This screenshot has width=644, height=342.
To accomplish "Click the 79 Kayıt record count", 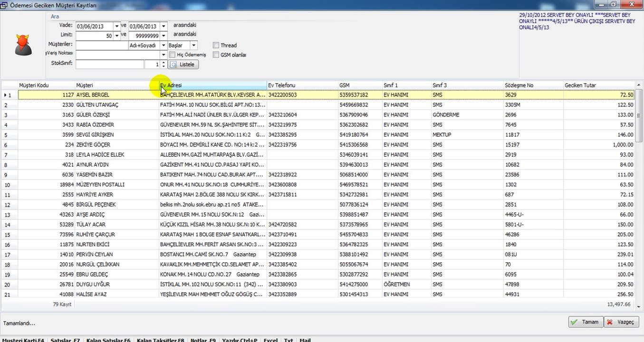I will [62, 304].
